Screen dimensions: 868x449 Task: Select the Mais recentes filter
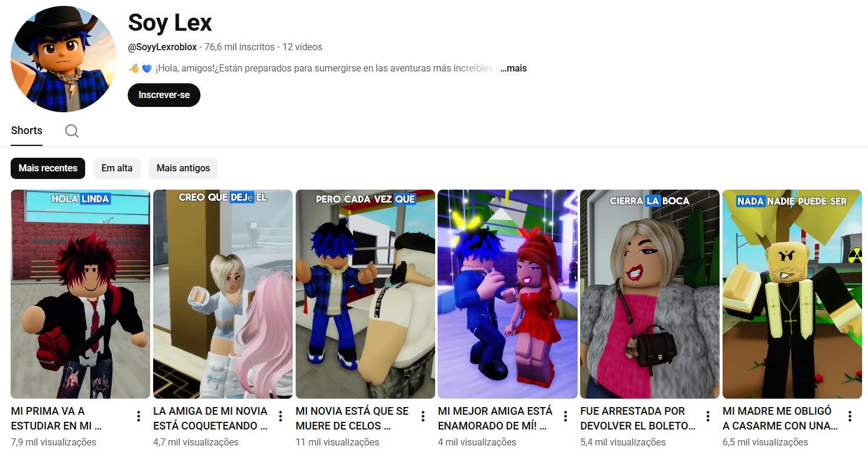[47, 168]
